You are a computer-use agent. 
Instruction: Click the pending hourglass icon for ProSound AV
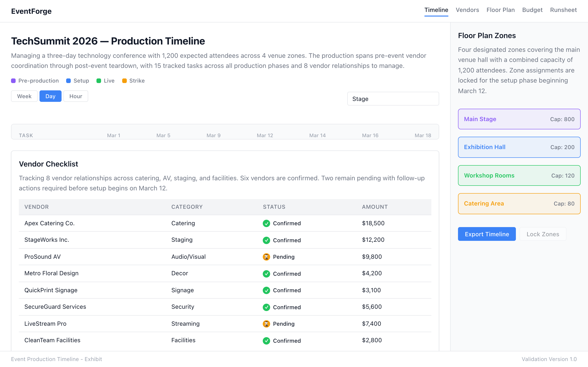click(x=266, y=257)
